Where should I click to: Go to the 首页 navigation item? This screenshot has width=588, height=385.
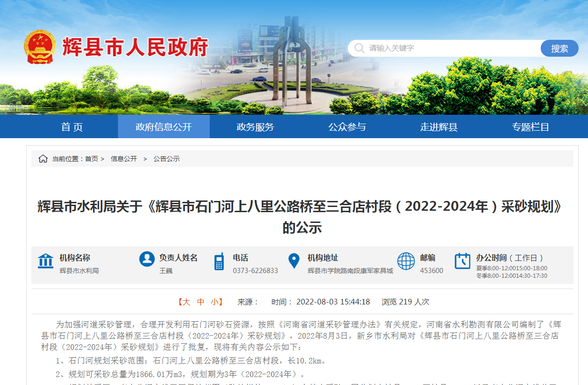pyautogui.click(x=72, y=127)
